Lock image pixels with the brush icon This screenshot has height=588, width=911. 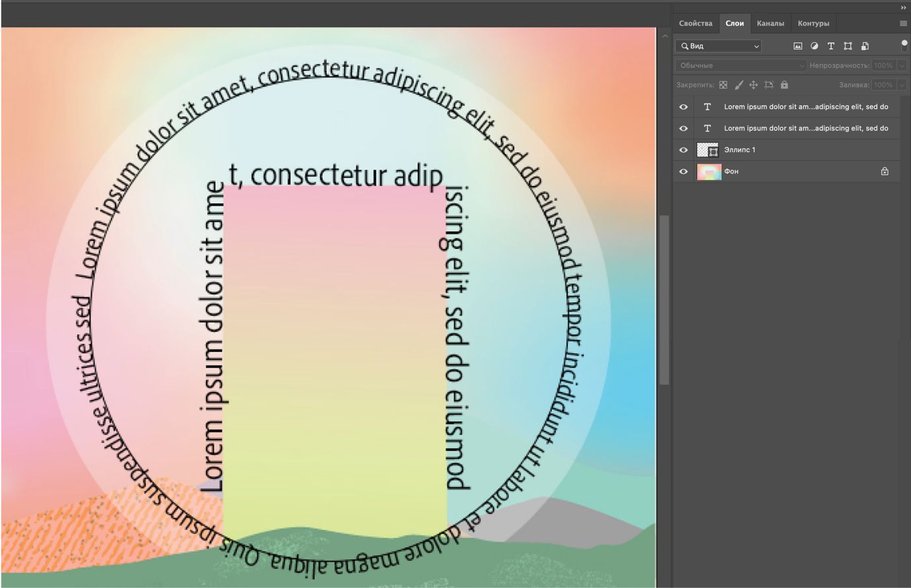738,85
